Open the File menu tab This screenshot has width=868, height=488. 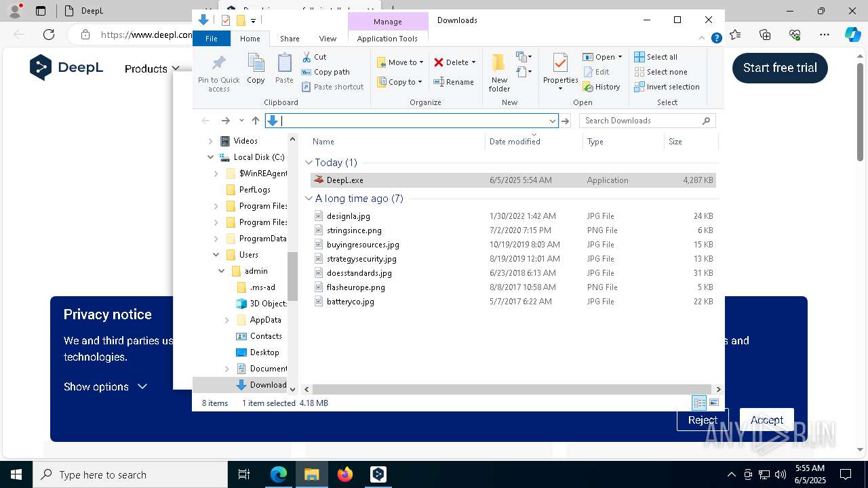[x=212, y=39]
